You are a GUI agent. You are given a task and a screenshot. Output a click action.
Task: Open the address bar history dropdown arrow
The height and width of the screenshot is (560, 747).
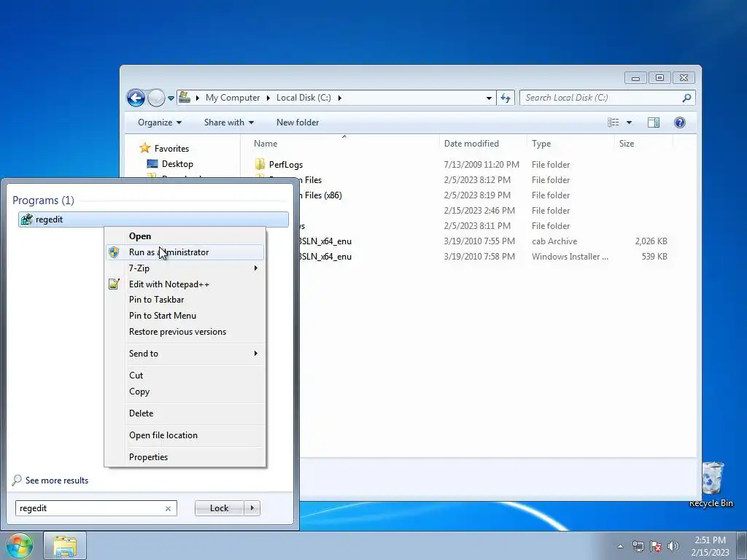click(489, 98)
